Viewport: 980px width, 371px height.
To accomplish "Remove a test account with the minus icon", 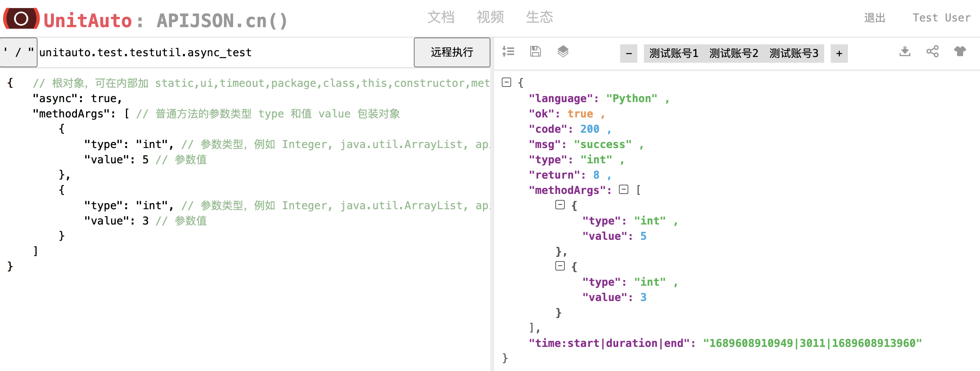I will pos(628,54).
